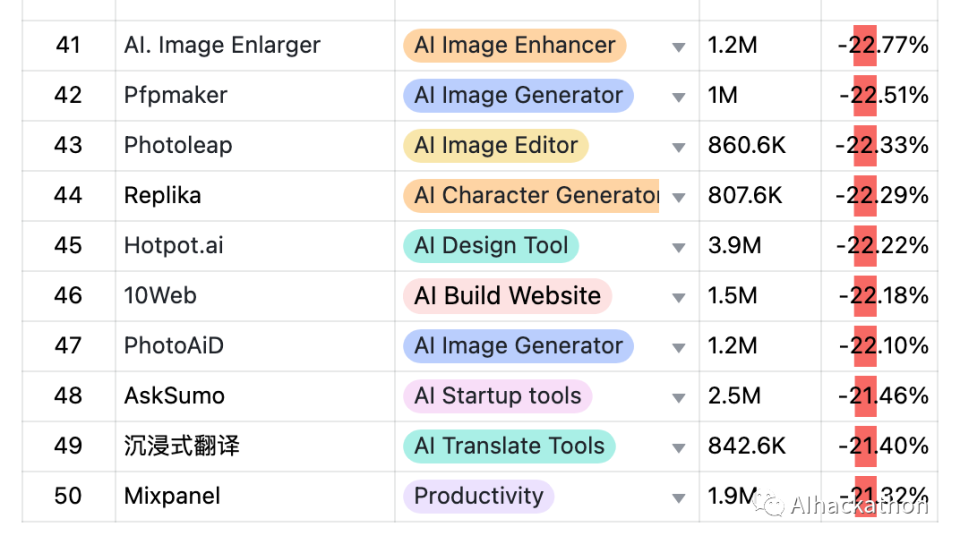Click the 3.9M traffic cell
This screenshot has height=544, width=960.
tap(734, 245)
